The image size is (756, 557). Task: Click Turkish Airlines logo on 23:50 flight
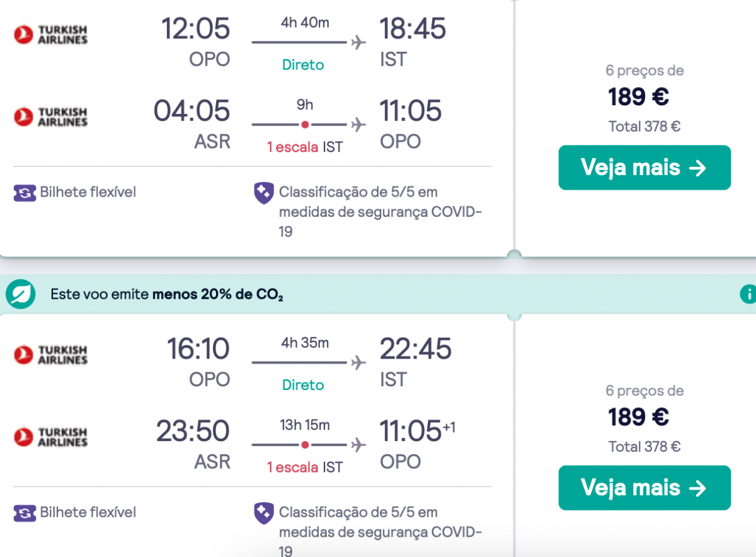click(50, 437)
